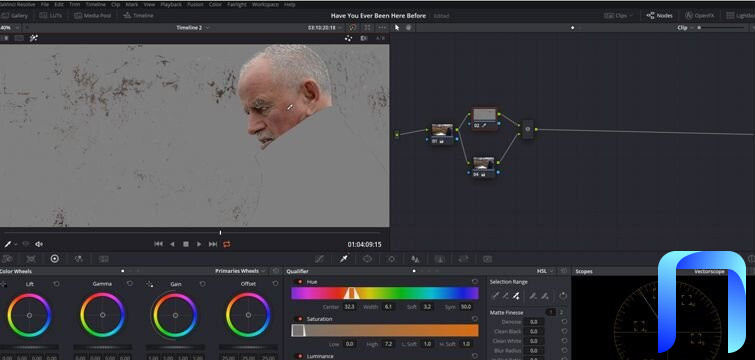The height and width of the screenshot is (360, 755).
Task: Click the invert selection icon in Selection Range
Action: [563, 296]
